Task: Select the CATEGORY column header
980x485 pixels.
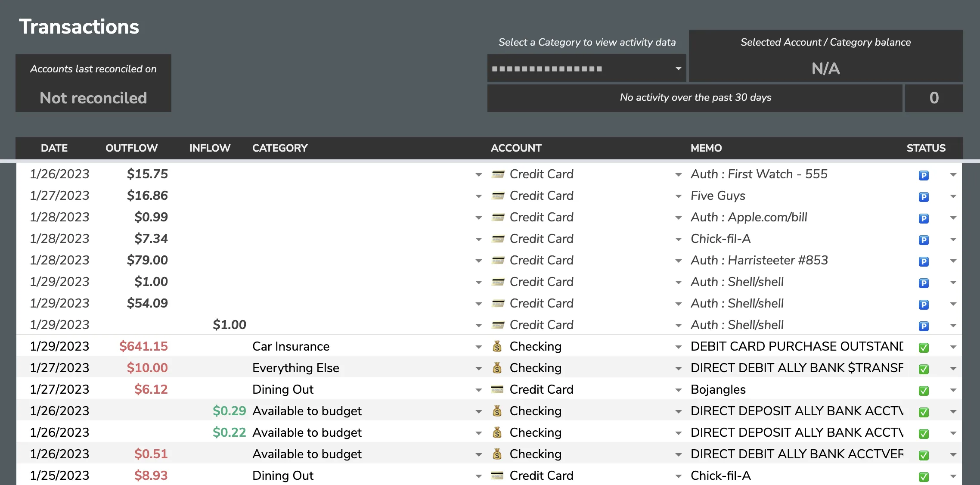Action: [x=280, y=148]
